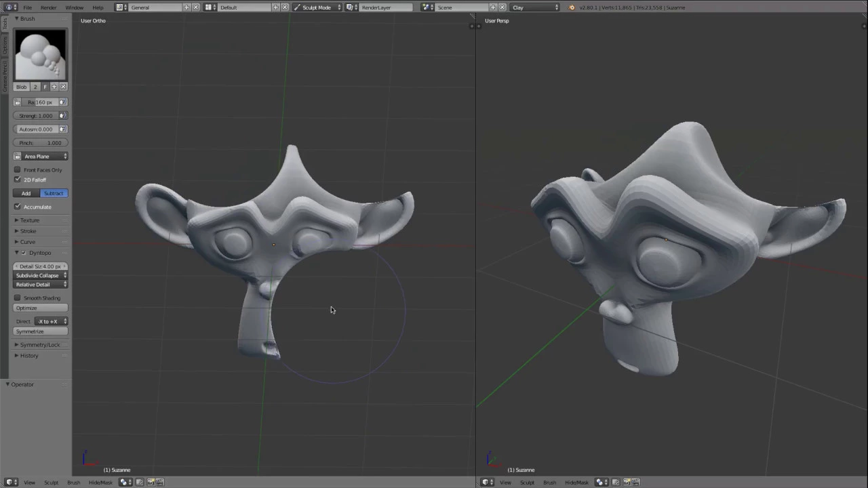The image size is (868, 488).
Task: Switch to the Tools vertical tab
Action: (x=4, y=24)
